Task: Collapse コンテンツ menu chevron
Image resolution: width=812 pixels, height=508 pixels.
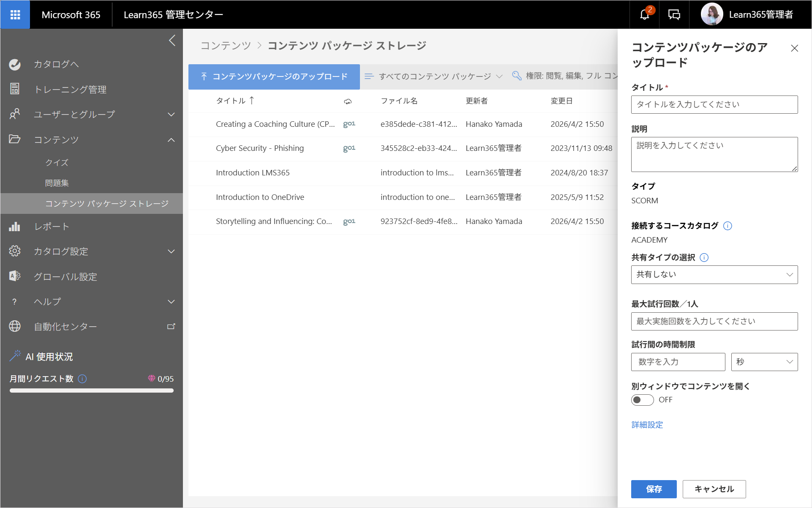Action: tap(171, 140)
